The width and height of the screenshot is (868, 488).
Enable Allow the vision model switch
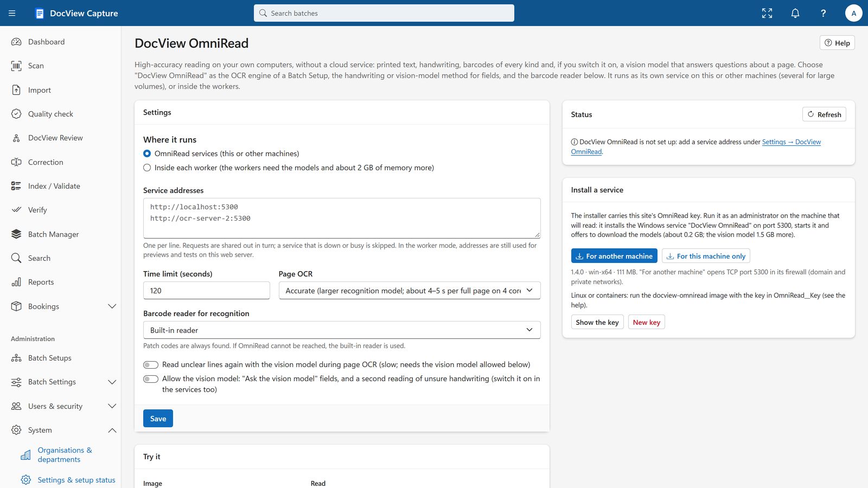click(151, 379)
